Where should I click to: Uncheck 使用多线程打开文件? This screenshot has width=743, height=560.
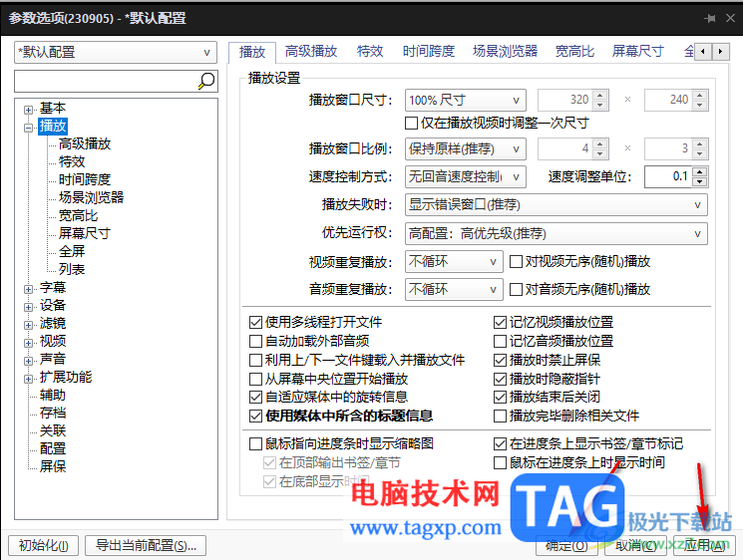pos(255,323)
